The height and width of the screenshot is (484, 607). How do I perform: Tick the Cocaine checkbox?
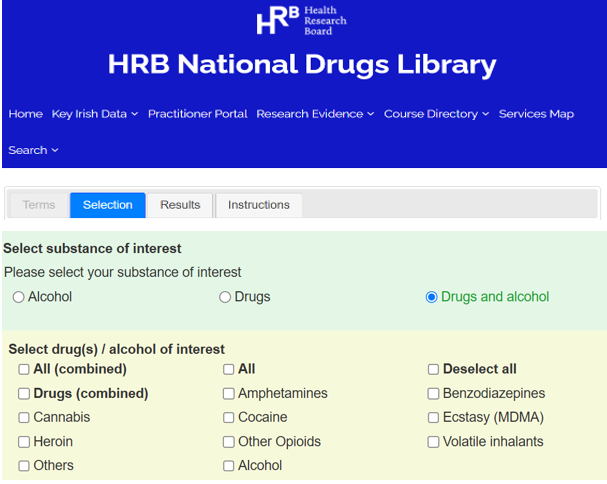228,418
